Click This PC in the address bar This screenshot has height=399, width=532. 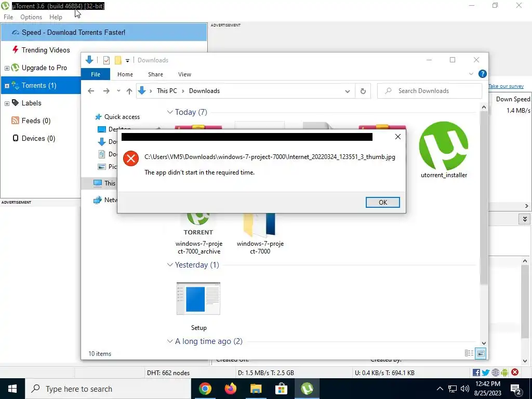167,91
